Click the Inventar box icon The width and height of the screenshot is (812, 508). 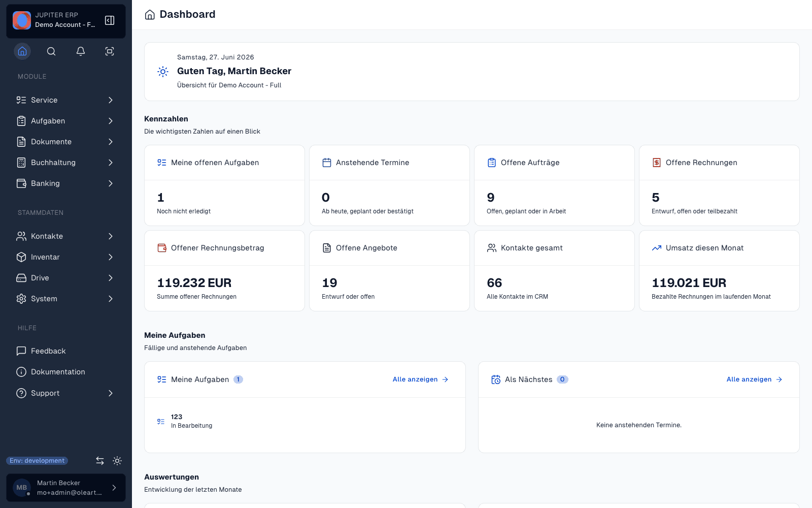coord(21,257)
